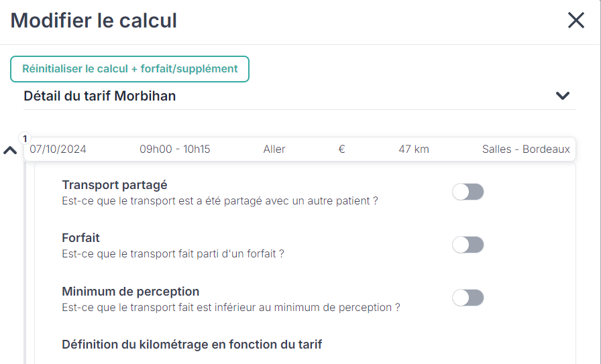The width and height of the screenshot is (601, 364).
Task: Click the 09h00 - 10h15 time range
Action: coord(174,149)
